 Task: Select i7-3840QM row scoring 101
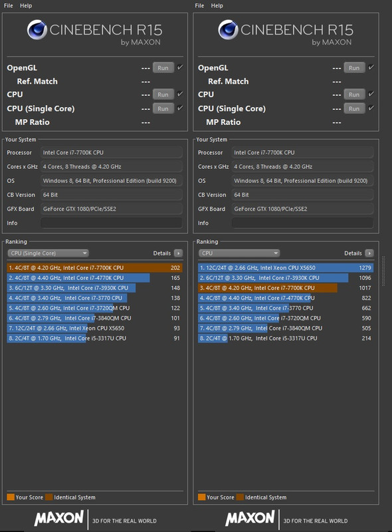pos(94,319)
